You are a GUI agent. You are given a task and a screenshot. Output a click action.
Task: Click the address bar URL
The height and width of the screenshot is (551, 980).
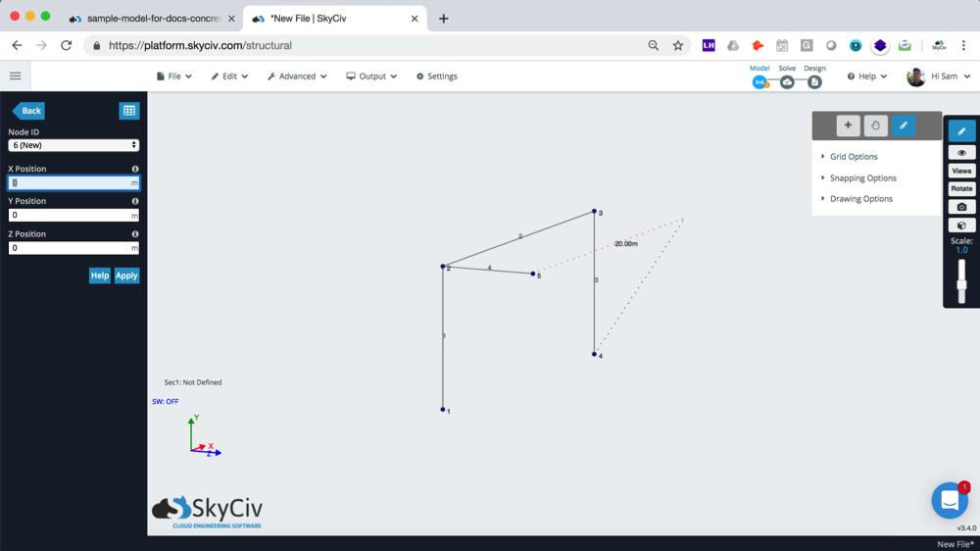(x=200, y=45)
